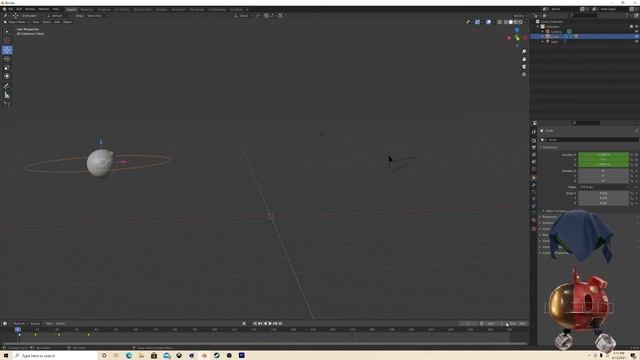Open Global transform orientation dropdown
The height and width of the screenshot is (360, 640).
pos(244,16)
